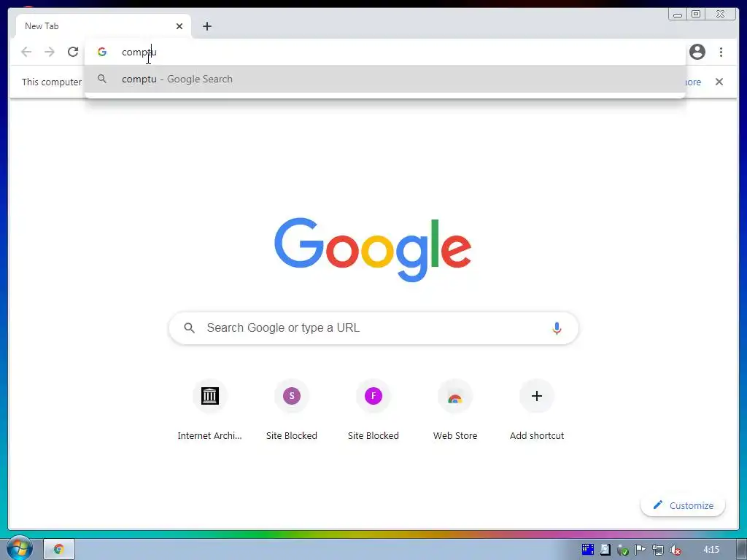Viewport: 747px width, 560px height.
Task: Click Chrome taskbar button
Action: point(59,549)
